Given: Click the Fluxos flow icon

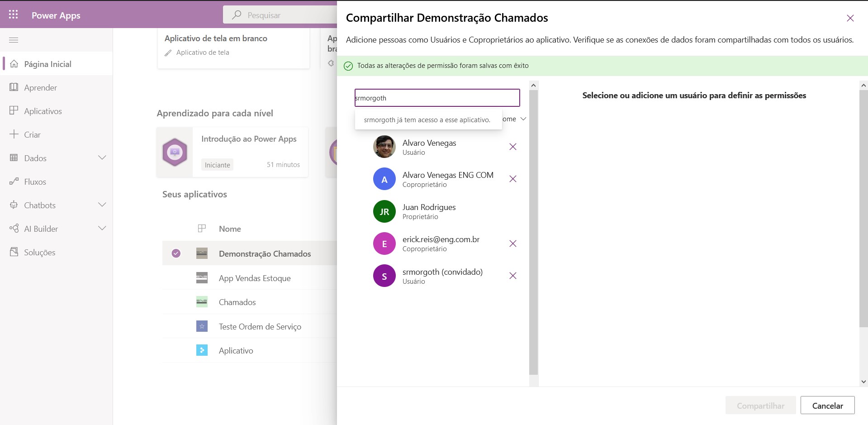Looking at the screenshot, I should tap(14, 181).
